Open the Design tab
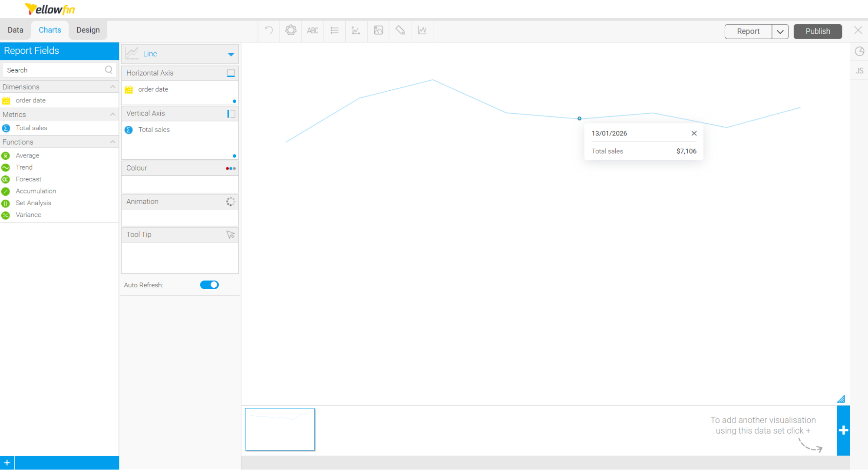 click(88, 30)
